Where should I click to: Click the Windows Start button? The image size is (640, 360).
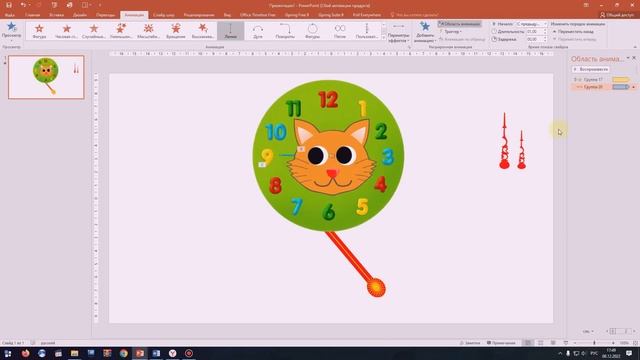(8, 353)
